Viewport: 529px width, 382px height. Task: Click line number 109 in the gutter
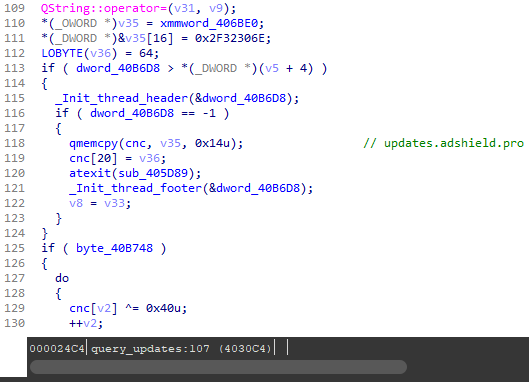[x=15, y=8]
